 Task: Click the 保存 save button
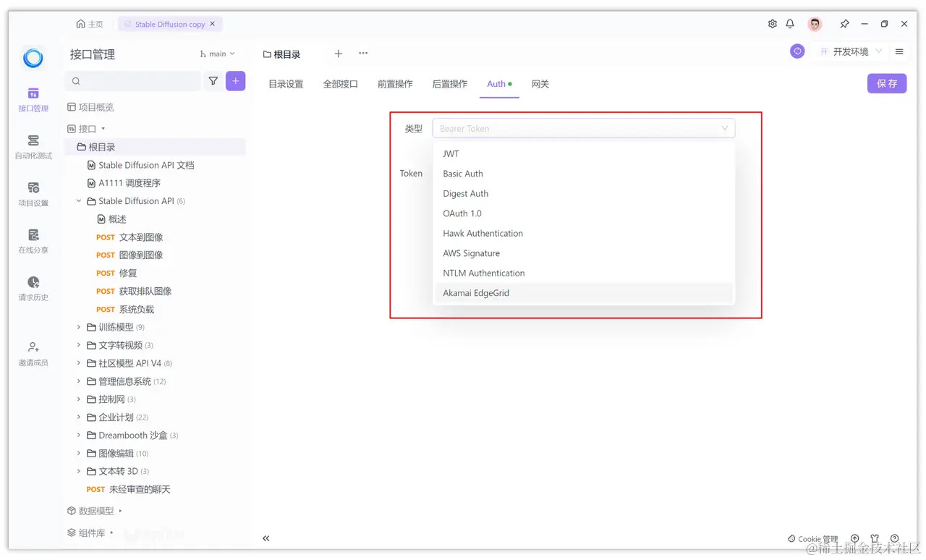[x=887, y=83]
